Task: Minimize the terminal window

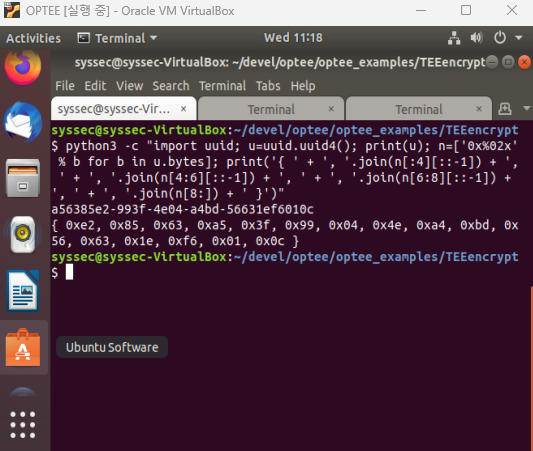Action: click(492, 62)
